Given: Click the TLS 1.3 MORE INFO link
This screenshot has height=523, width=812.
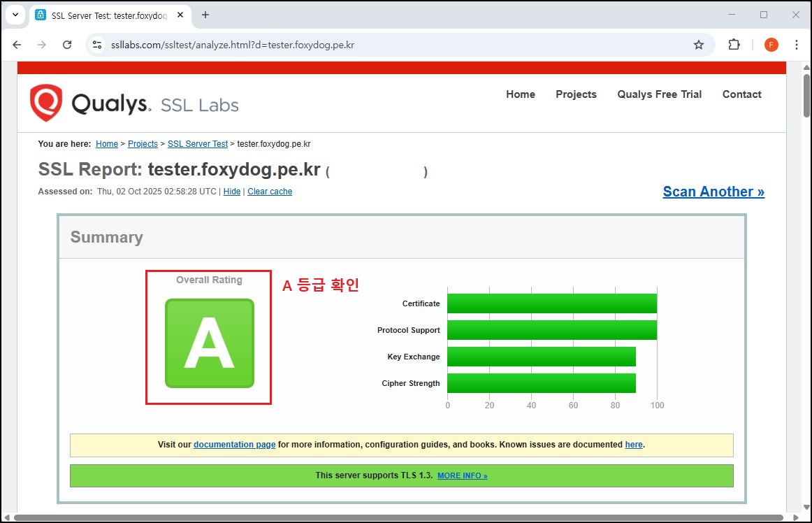Looking at the screenshot, I should coord(462,476).
